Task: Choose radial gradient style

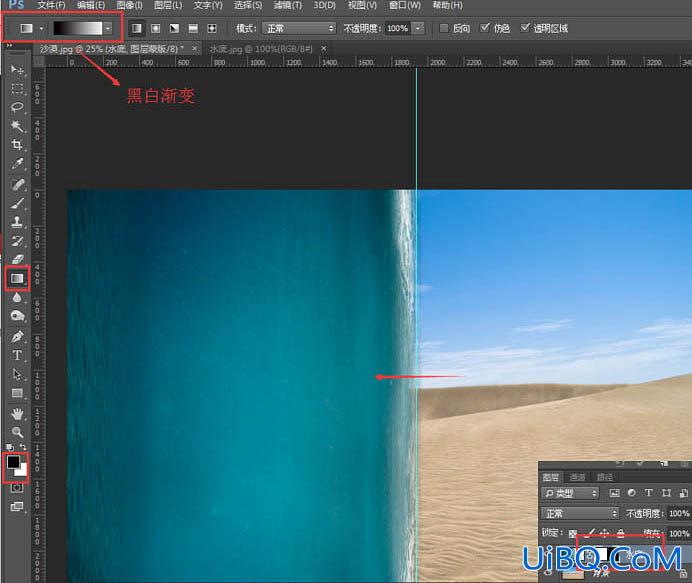Action: [155, 28]
